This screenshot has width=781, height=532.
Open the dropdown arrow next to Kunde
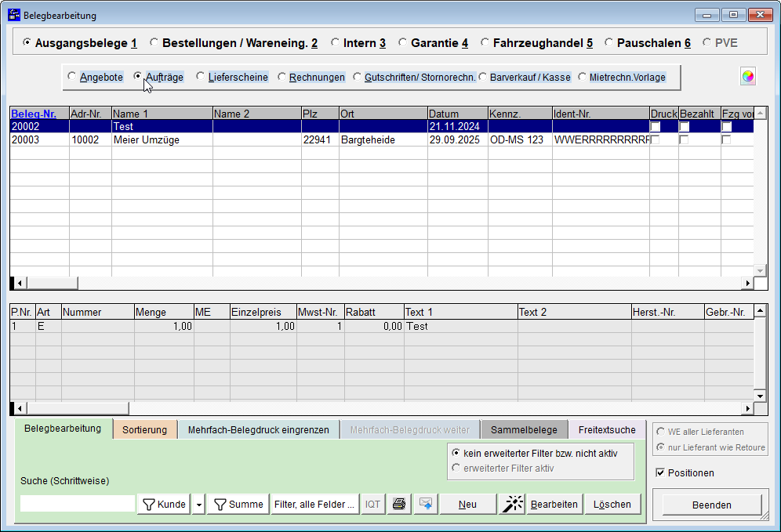coord(198,504)
